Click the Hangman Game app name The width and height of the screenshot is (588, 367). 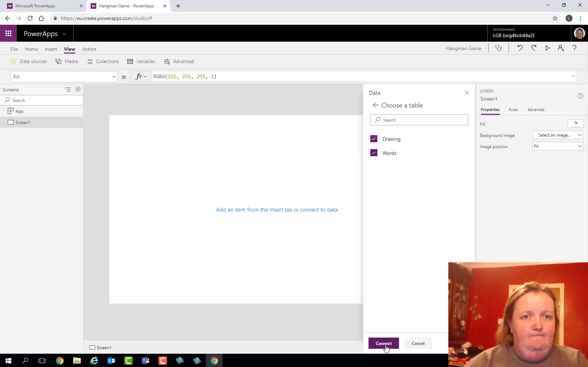coord(463,48)
